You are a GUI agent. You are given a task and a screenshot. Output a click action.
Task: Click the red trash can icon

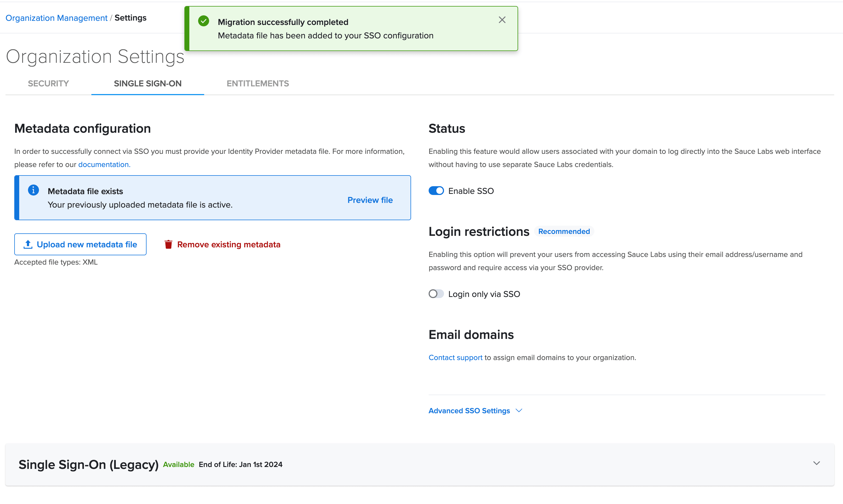pos(168,245)
